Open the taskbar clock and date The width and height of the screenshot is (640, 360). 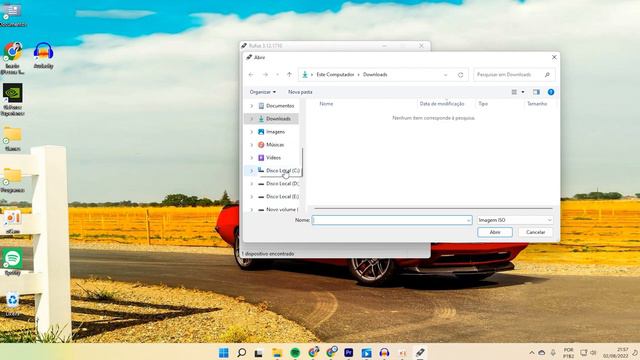click(616, 353)
